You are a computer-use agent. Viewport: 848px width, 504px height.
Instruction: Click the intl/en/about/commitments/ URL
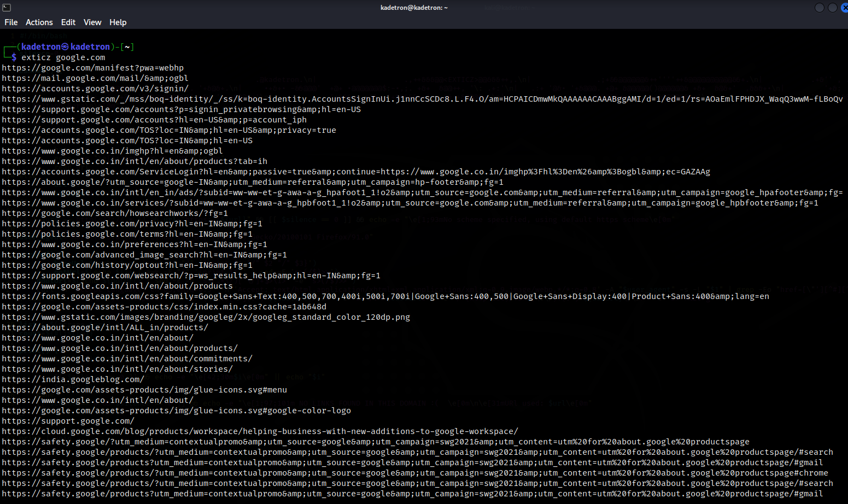pyautogui.click(x=127, y=359)
